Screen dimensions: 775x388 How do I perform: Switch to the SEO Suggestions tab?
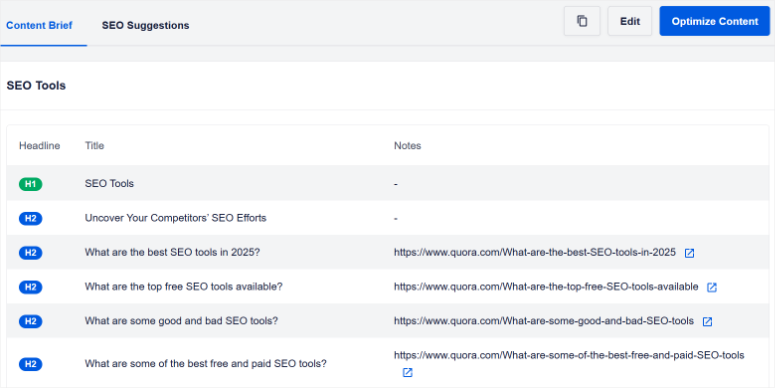click(145, 25)
